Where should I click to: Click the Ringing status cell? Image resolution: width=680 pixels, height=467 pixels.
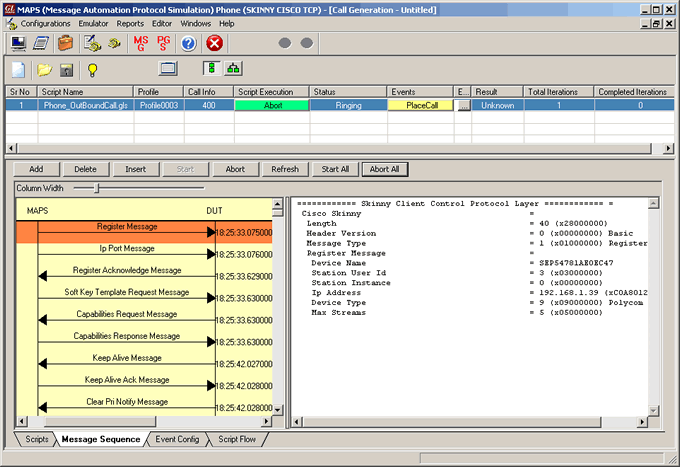pyautogui.click(x=348, y=105)
